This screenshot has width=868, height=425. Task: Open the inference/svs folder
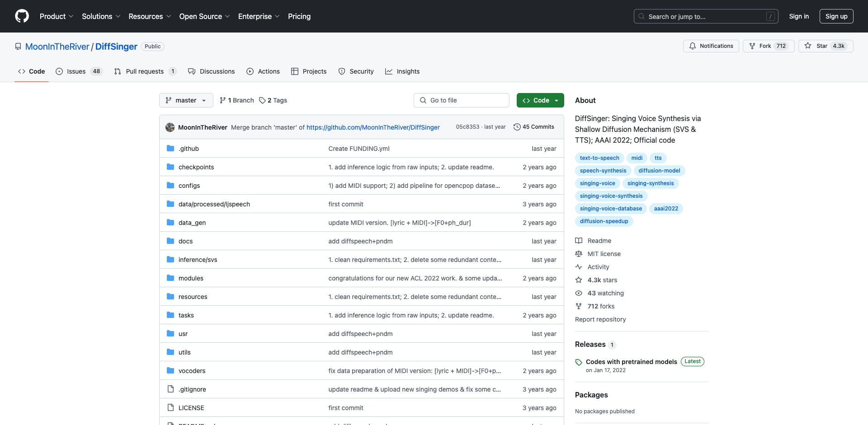click(198, 260)
